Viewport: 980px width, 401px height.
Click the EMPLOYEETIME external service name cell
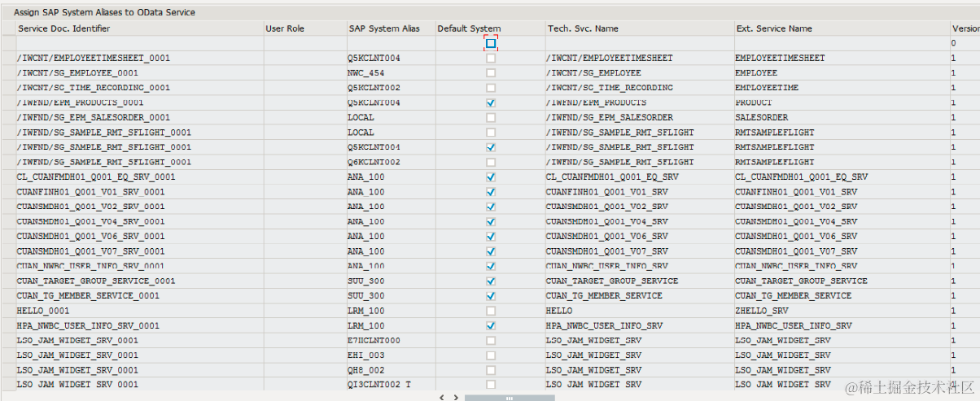pyautogui.click(x=842, y=88)
